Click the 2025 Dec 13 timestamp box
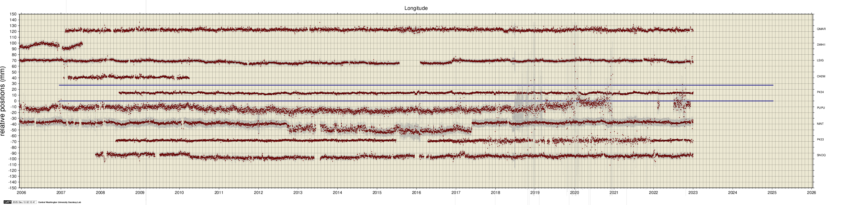 click(24, 202)
